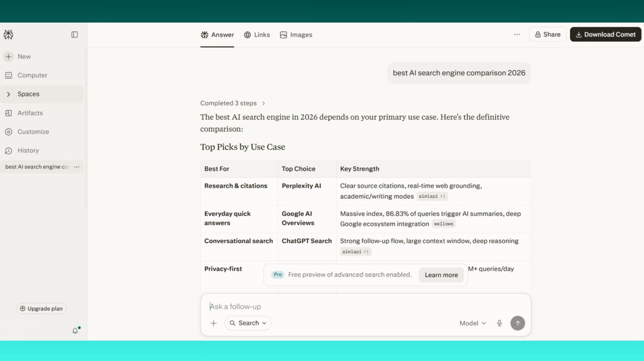Viewport: 644px width, 361px height.
Task: Switch to the Links tab
Action: pyautogui.click(x=257, y=35)
